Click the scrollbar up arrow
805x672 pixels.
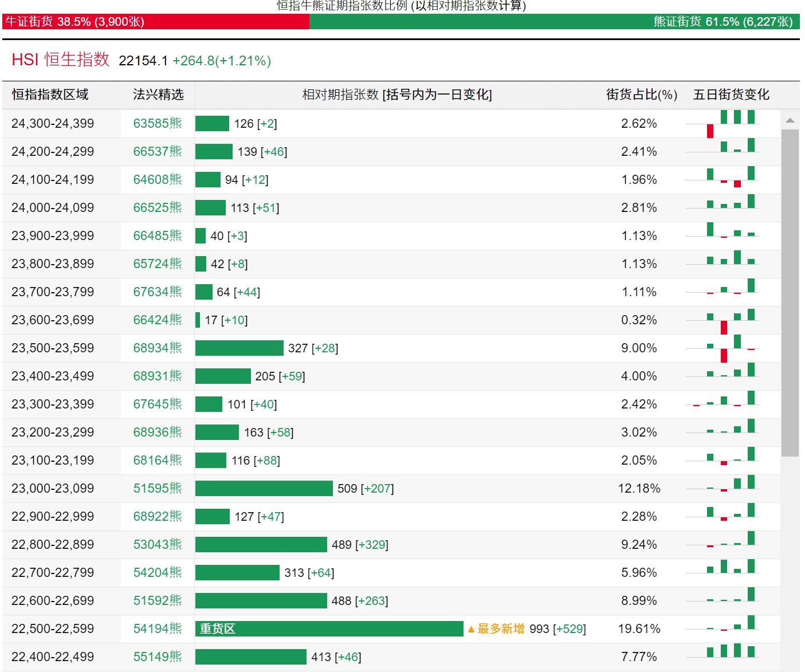tap(790, 120)
